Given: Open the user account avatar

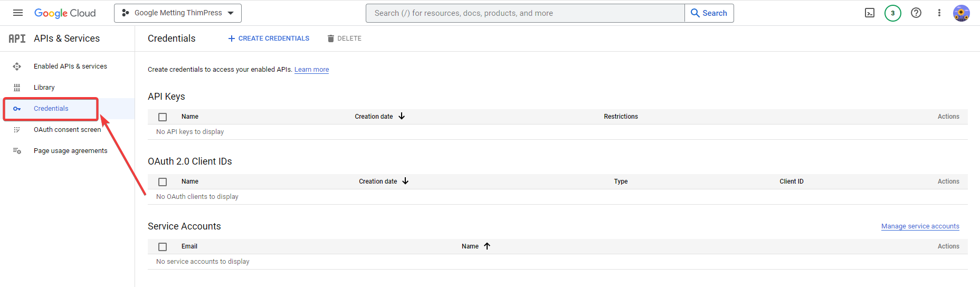Looking at the screenshot, I should (962, 13).
